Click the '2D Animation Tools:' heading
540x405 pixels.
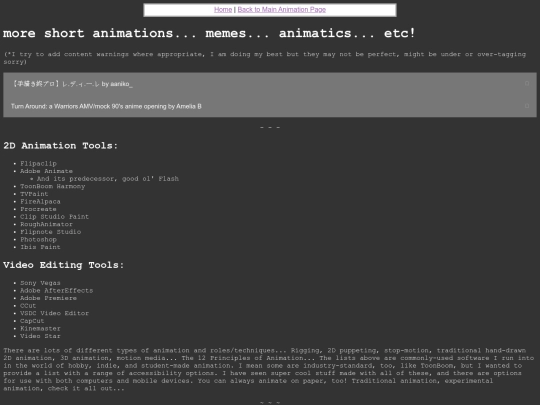(61, 146)
